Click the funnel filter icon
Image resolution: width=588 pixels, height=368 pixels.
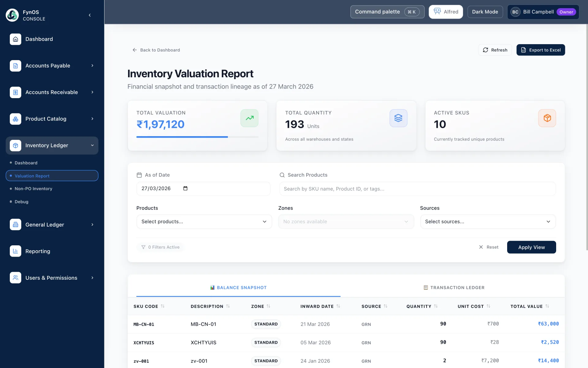[143, 247]
